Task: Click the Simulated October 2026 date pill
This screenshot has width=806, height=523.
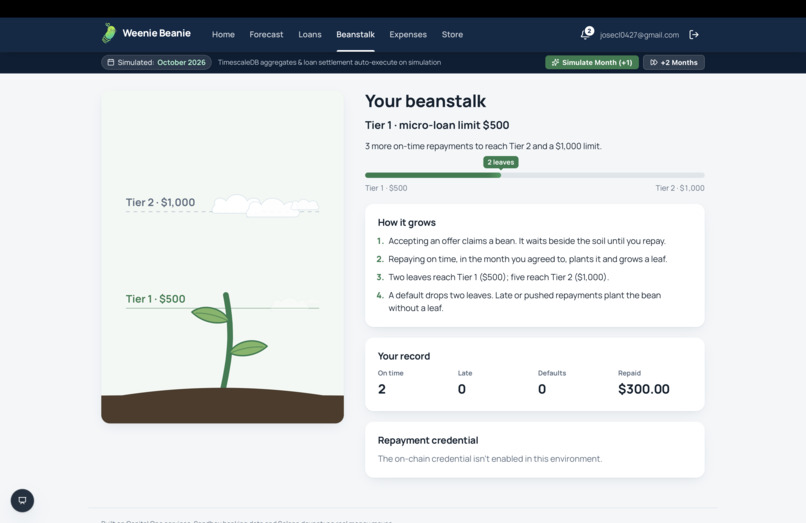Action: (156, 62)
